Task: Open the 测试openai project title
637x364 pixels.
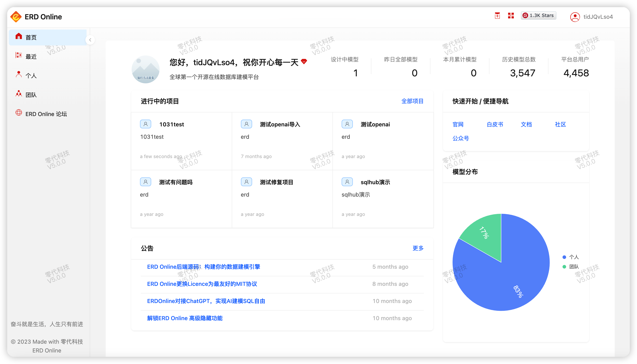Action: (375, 124)
